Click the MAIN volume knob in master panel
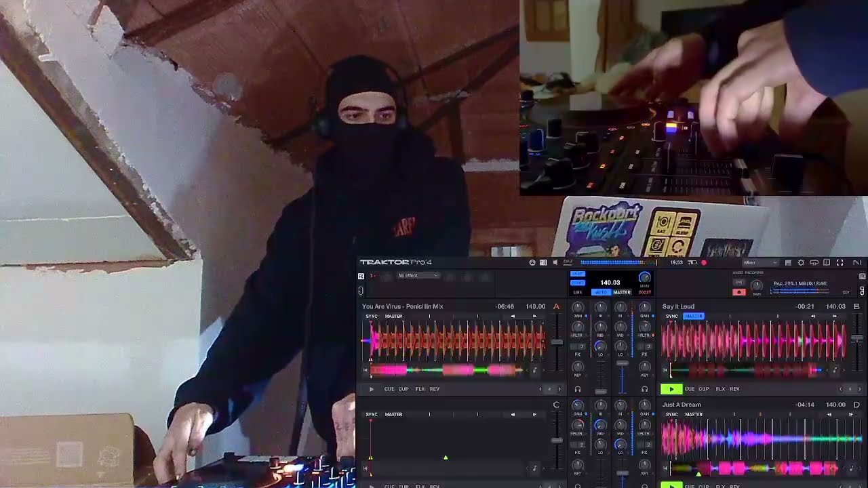Image resolution: width=868 pixels, height=488 pixels. 645,277
